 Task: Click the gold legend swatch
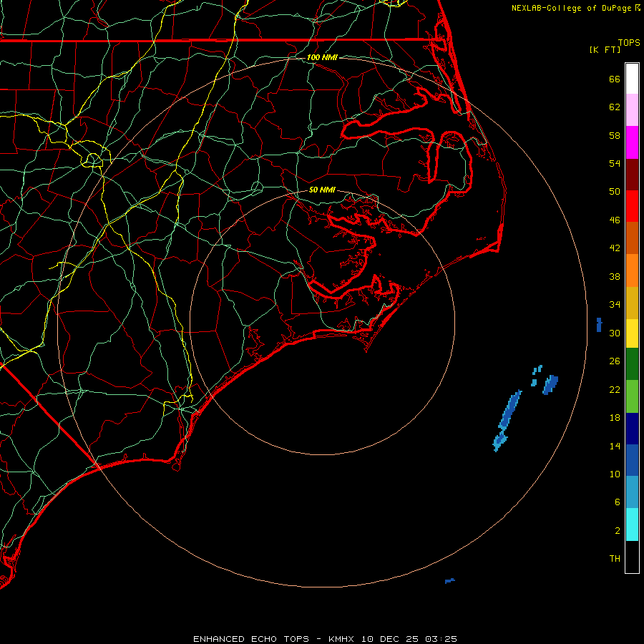click(632, 303)
